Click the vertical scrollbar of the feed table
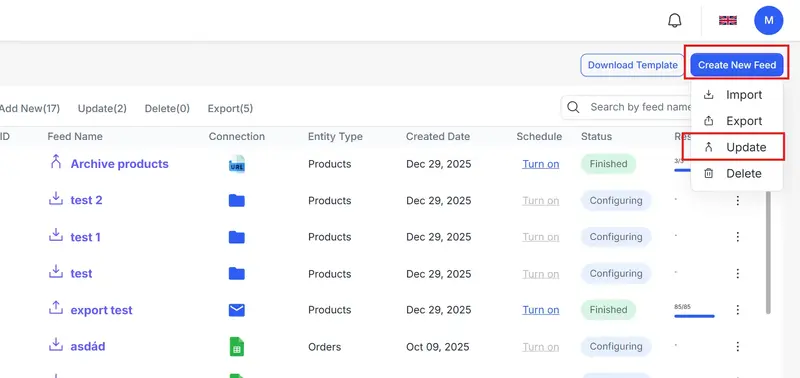Viewport: 800px width, 378px height. 768,253
